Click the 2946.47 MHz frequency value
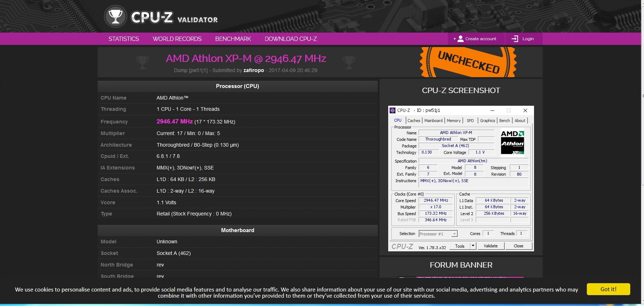 [x=175, y=121]
